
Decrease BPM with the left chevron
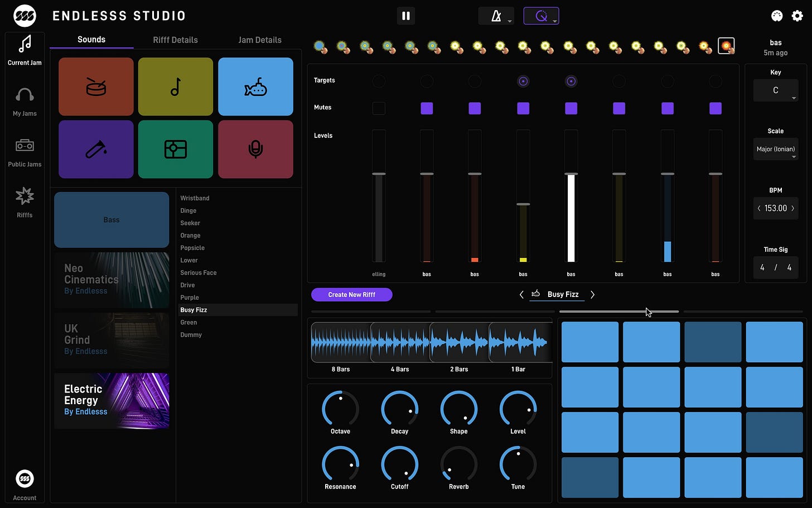[x=759, y=208]
